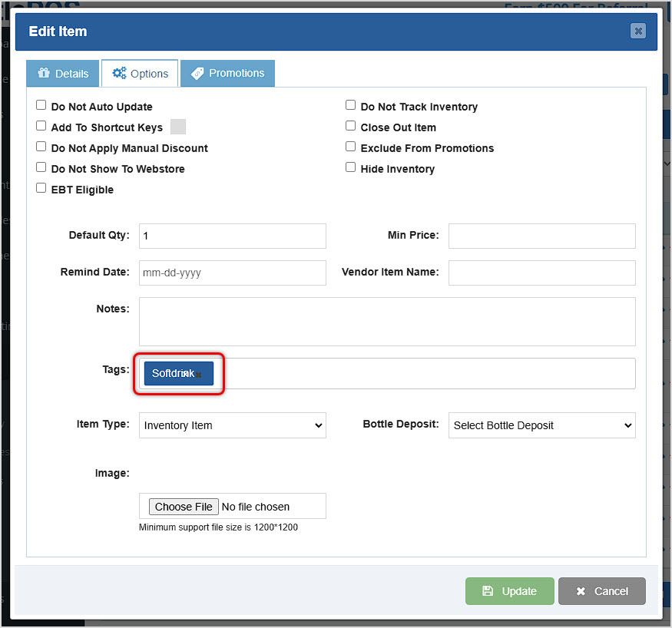
Task: Open the Select Bottle Deposit dropdown
Action: [x=541, y=425]
